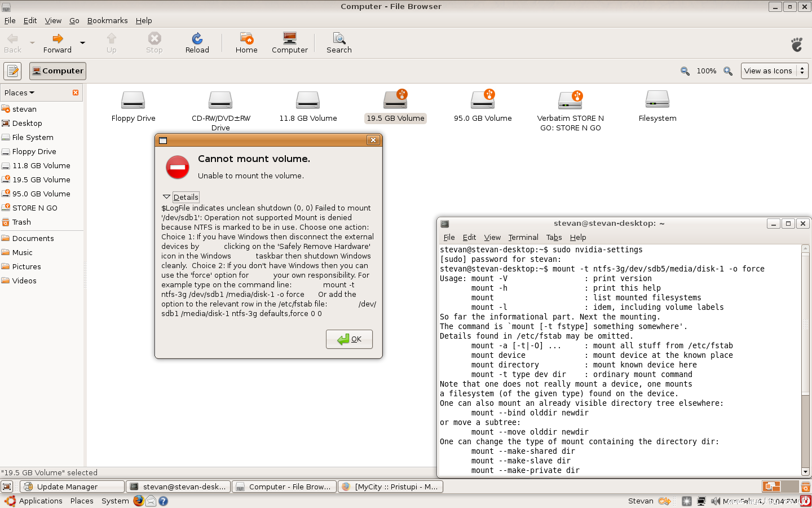Viewport: 812px width, 508px height.
Task: Open the Forward history dropdown arrow
Action: coord(83,43)
